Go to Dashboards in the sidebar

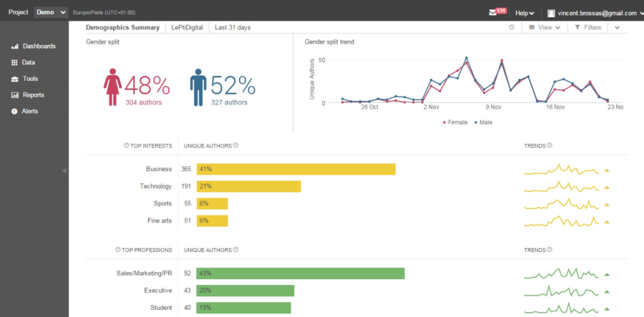coord(39,46)
